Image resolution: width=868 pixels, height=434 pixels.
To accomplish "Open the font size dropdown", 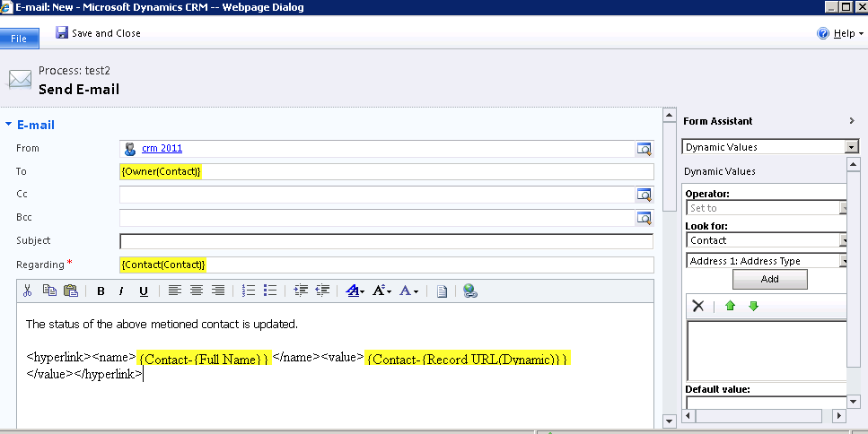I will [x=382, y=291].
